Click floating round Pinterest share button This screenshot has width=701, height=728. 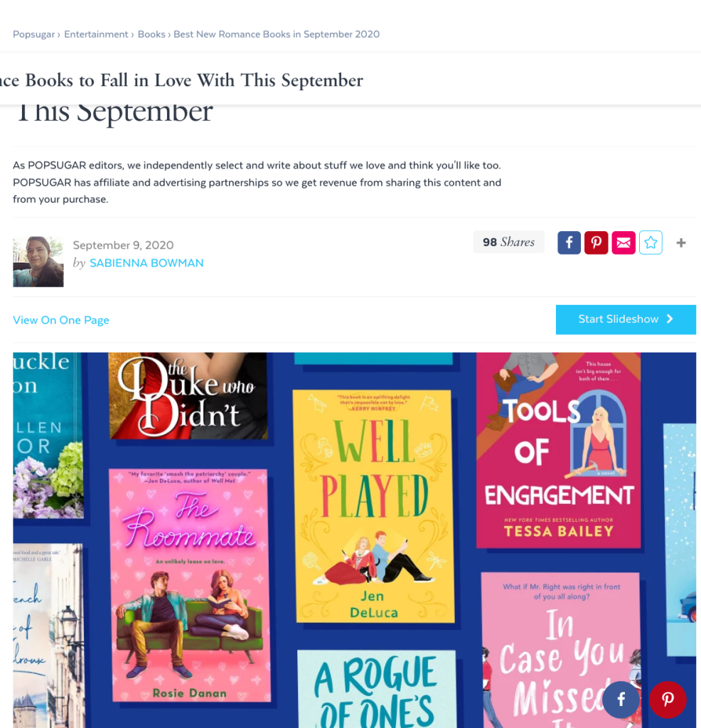pyautogui.click(x=668, y=700)
